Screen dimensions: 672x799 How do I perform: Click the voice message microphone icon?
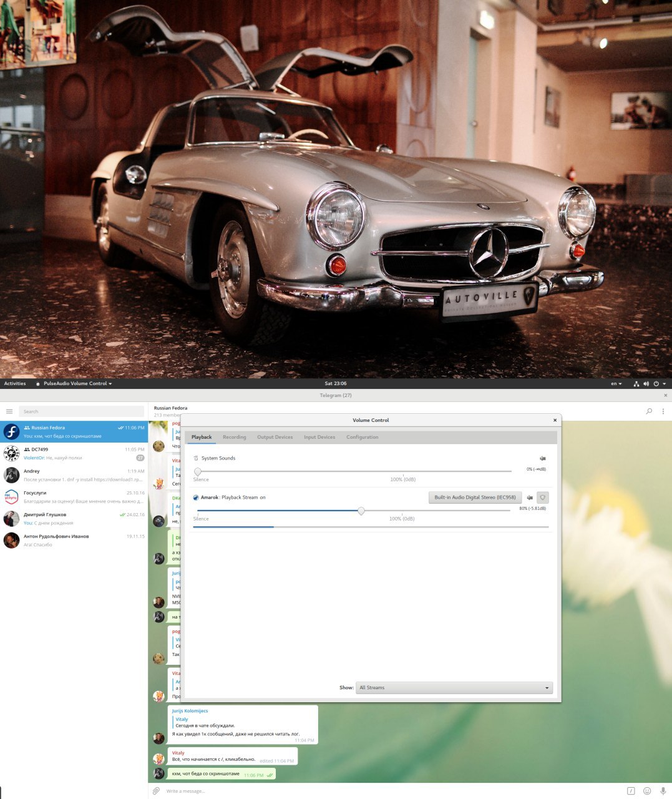click(663, 791)
